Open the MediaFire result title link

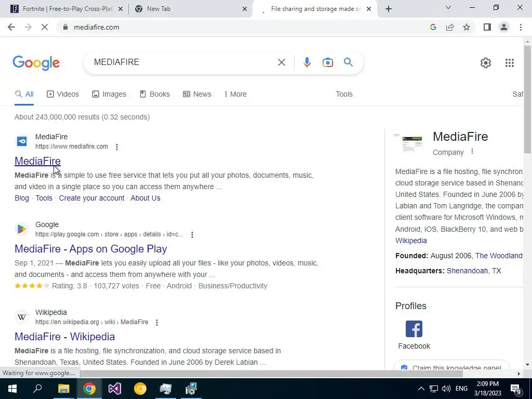(37, 161)
